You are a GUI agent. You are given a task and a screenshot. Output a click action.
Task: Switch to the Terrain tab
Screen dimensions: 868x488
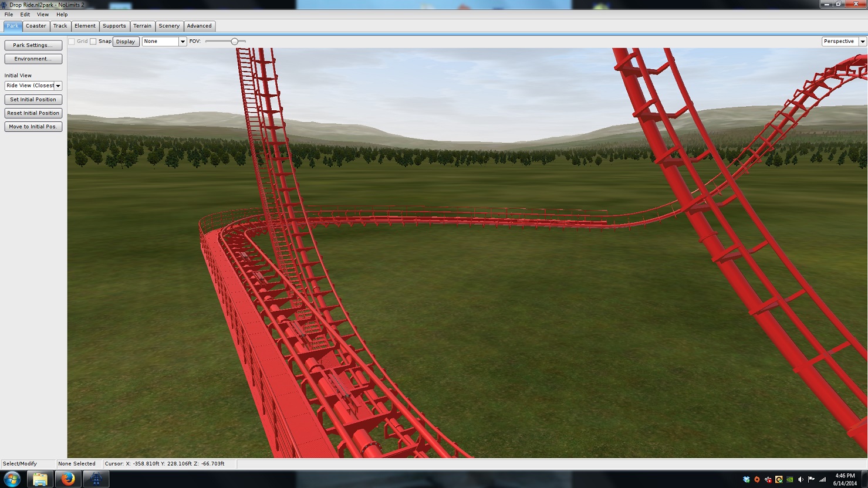click(142, 26)
